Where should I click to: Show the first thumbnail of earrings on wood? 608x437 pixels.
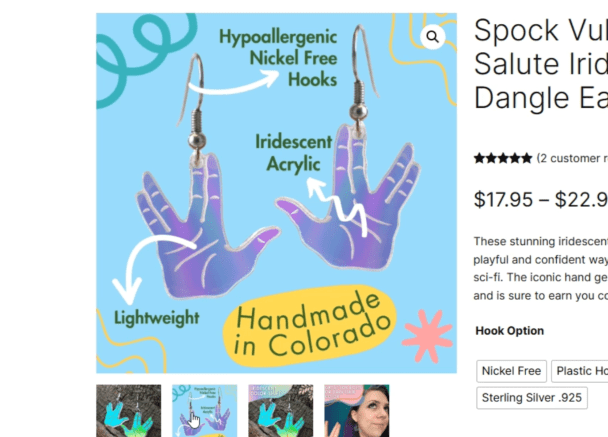pyautogui.click(x=129, y=411)
